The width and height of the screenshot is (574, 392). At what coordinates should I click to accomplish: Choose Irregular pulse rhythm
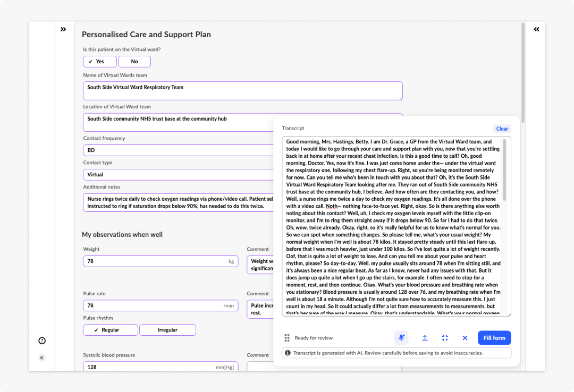(167, 330)
